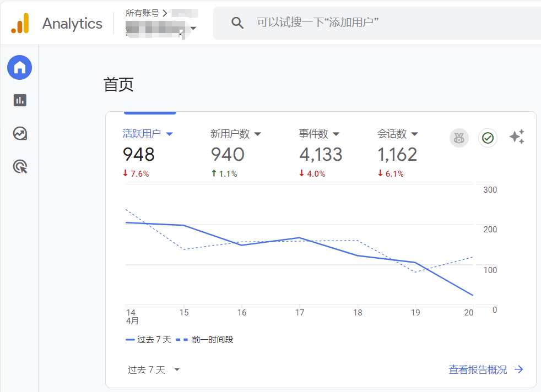Click the search magnifier icon

point(237,23)
